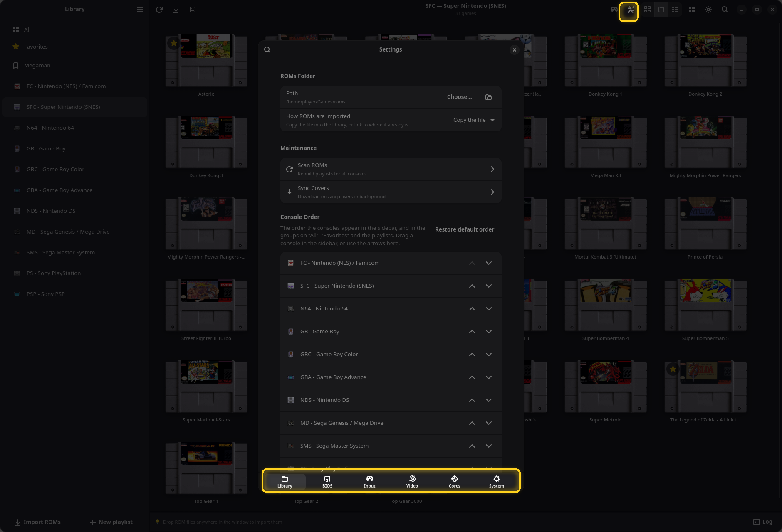Move the SMS - Sega Master System console down
The height and width of the screenshot is (532, 782).
coord(489,446)
